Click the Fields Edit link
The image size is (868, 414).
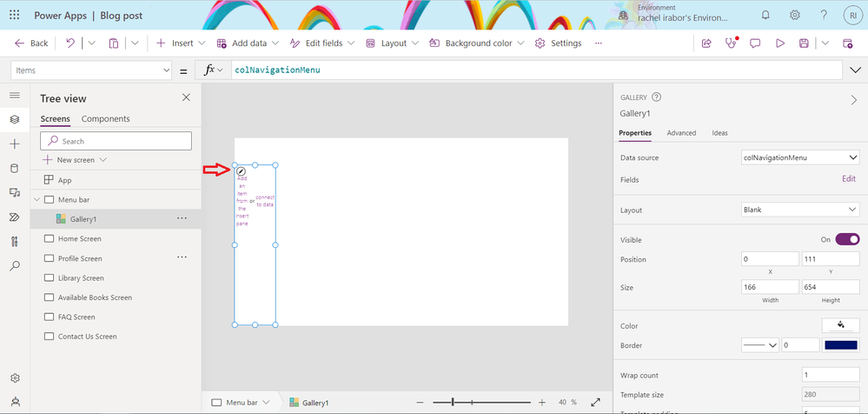click(x=849, y=179)
